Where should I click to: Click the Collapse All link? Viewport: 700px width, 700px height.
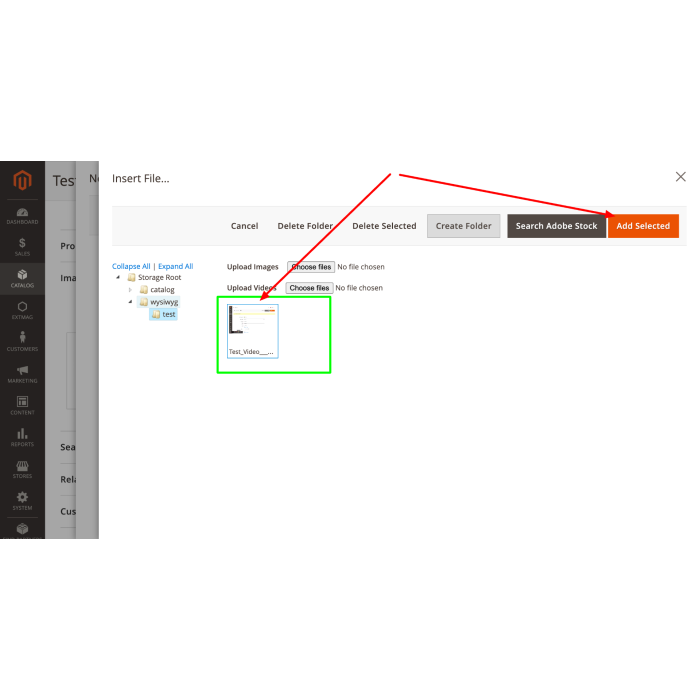131,266
